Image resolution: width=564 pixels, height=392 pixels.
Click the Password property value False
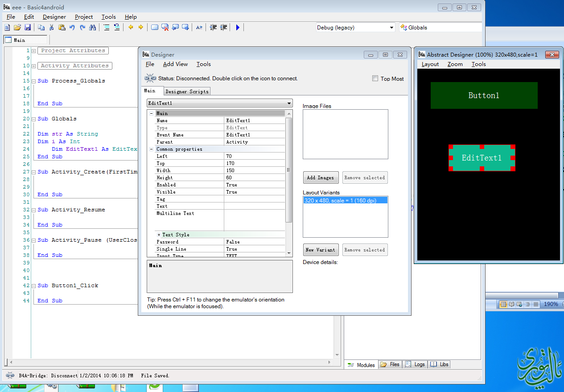(254, 242)
